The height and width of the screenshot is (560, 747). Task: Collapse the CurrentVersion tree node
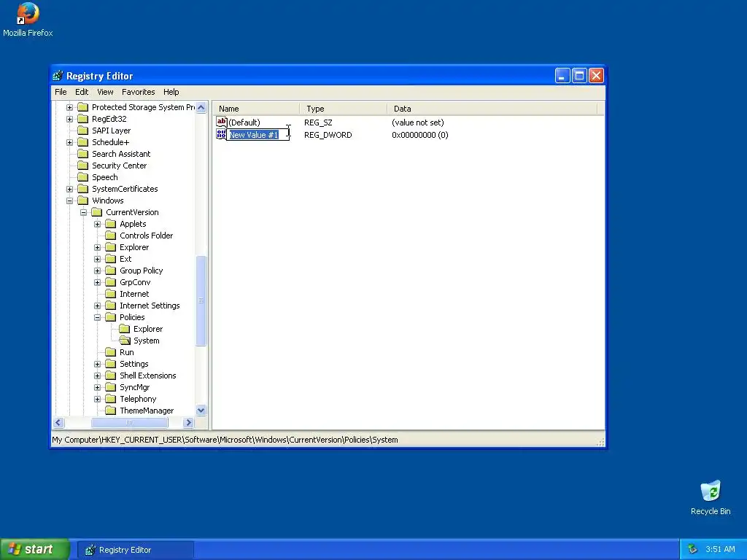click(83, 212)
